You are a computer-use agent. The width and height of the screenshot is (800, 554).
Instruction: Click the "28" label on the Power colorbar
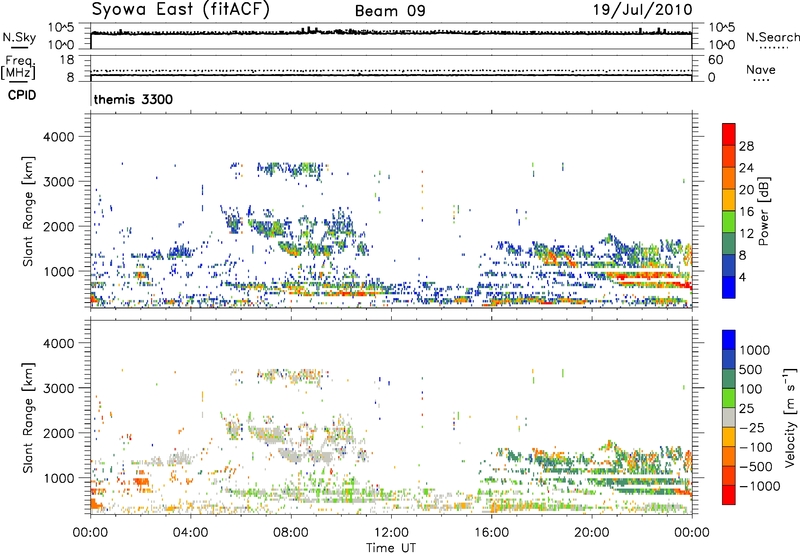click(x=746, y=146)
